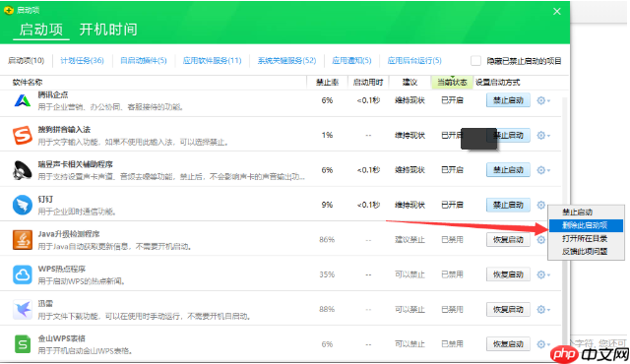Open gear settings menu for 腾讯企点
Screen dimensions: 630x364
(543, 100)
